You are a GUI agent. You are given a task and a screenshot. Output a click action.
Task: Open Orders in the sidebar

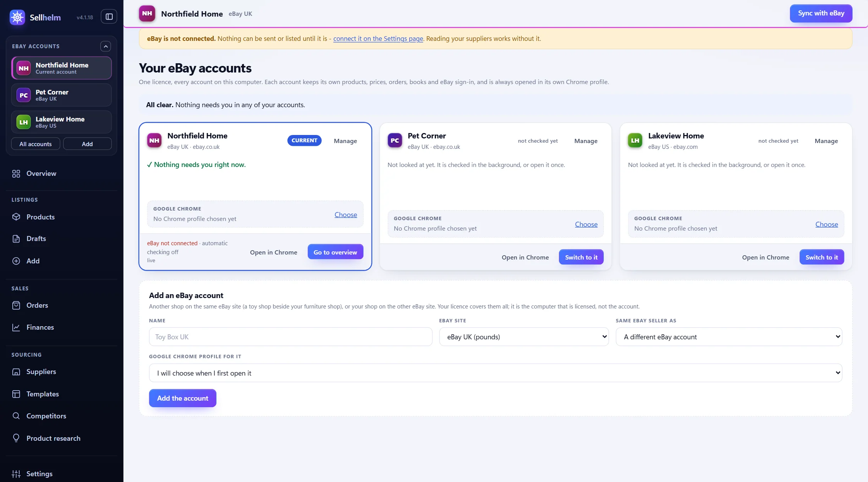tap(62, 305)
